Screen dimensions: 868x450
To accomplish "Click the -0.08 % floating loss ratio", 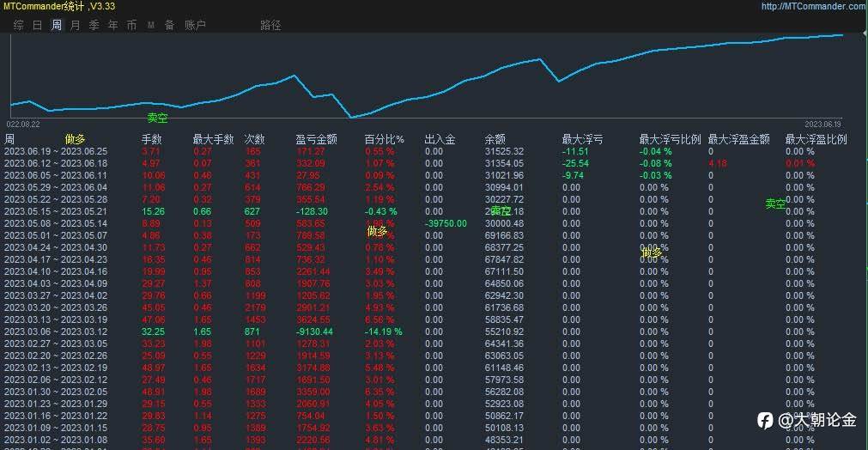I will point(655,163).
